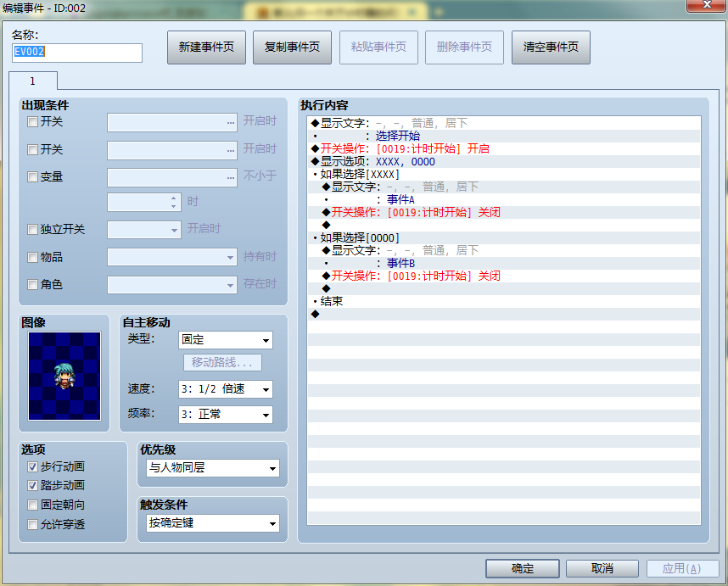Enable the 角色 condition checkbox
Viewport: 728px width, 586px height.
point(32,284)
